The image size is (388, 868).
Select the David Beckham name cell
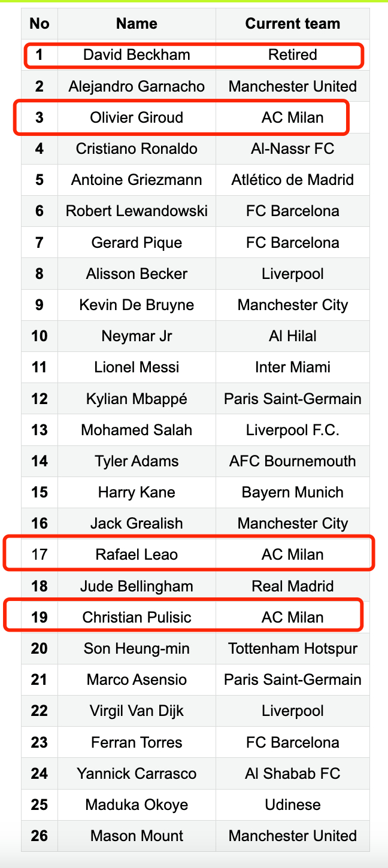137,55
